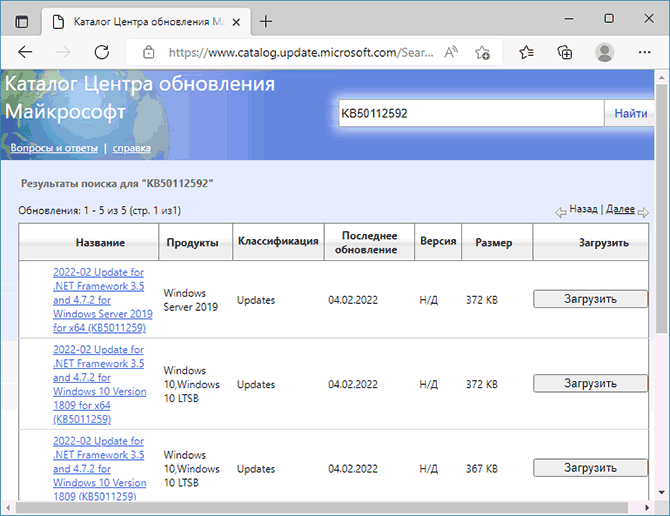Sort by the Классификация column header
This screenshot has height=516, width=670.
278,241
